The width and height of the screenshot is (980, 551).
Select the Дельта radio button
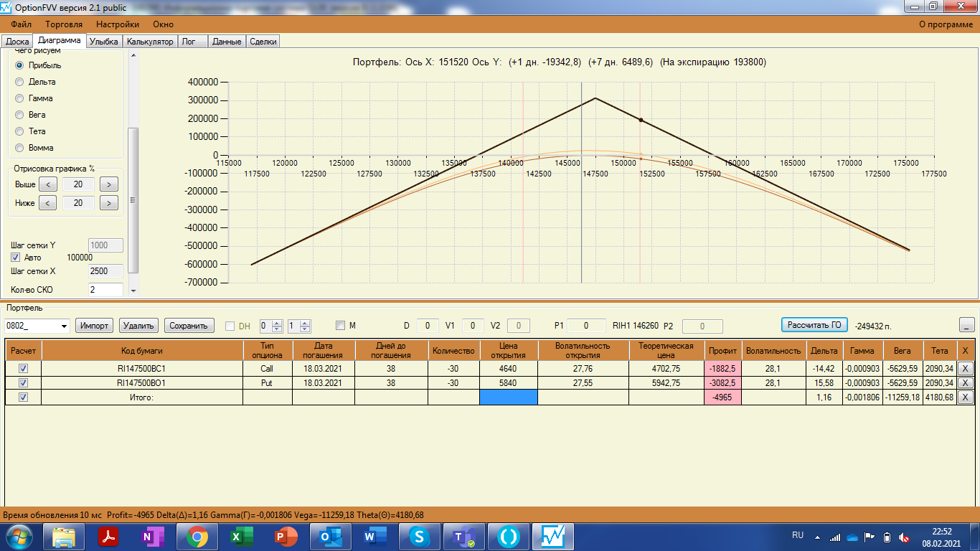[19, 82]
